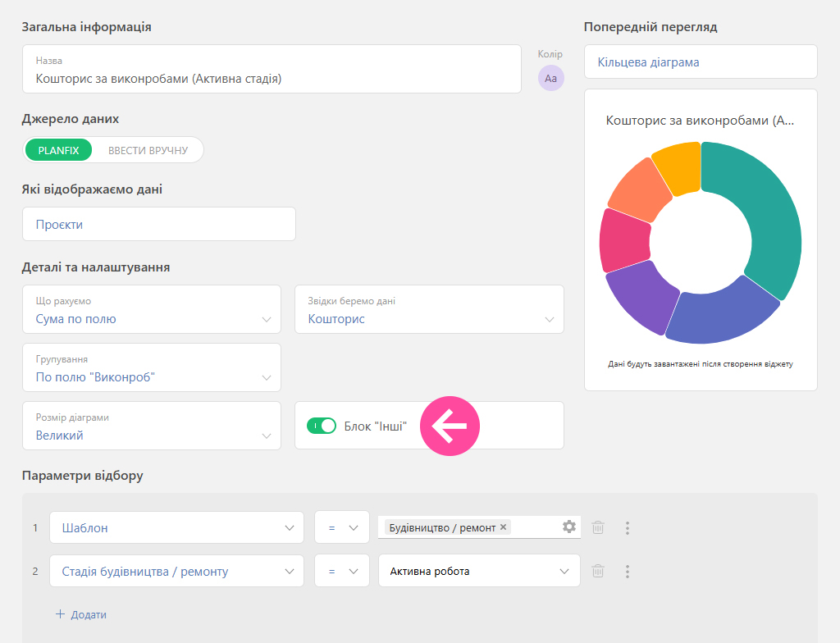Toggle the Блок "Інші" switch
The image size is (840, 643).
(322, 426)
